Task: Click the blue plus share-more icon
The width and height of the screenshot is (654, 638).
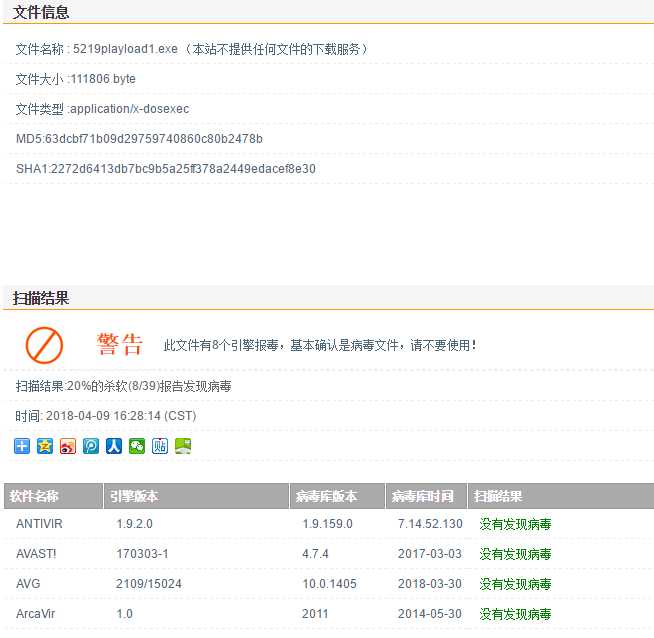Action: (22, 446)
